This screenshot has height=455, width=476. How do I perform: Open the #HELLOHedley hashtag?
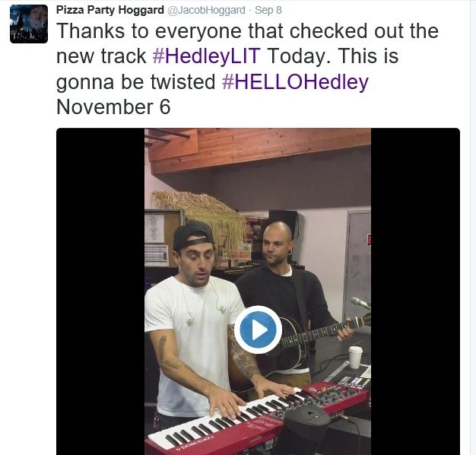(295, 81)
